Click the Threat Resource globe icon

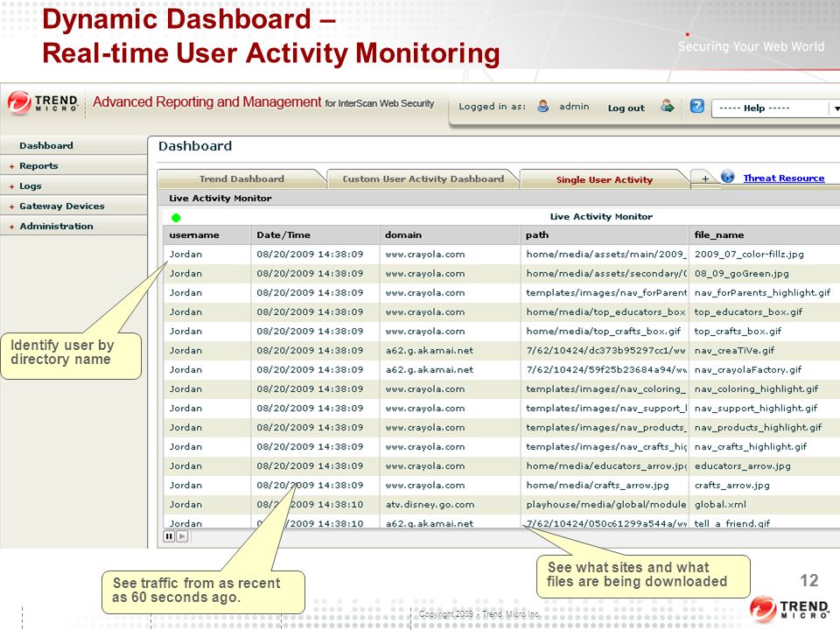(727, 176)
